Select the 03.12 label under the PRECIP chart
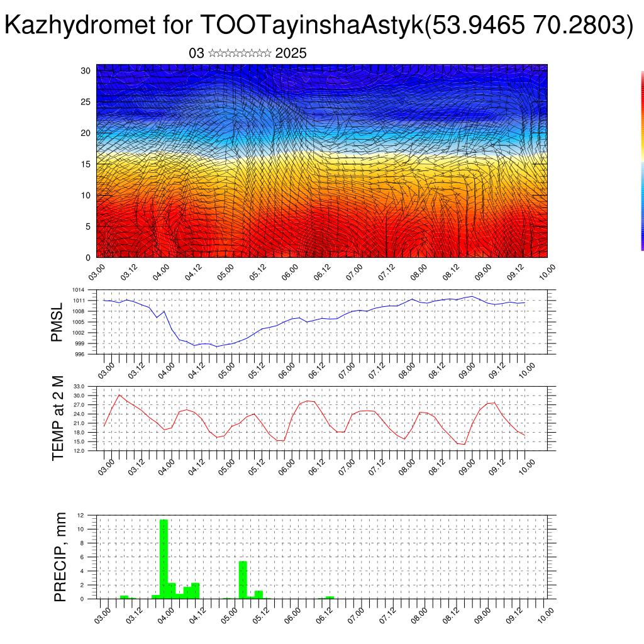 click(134, 616)
